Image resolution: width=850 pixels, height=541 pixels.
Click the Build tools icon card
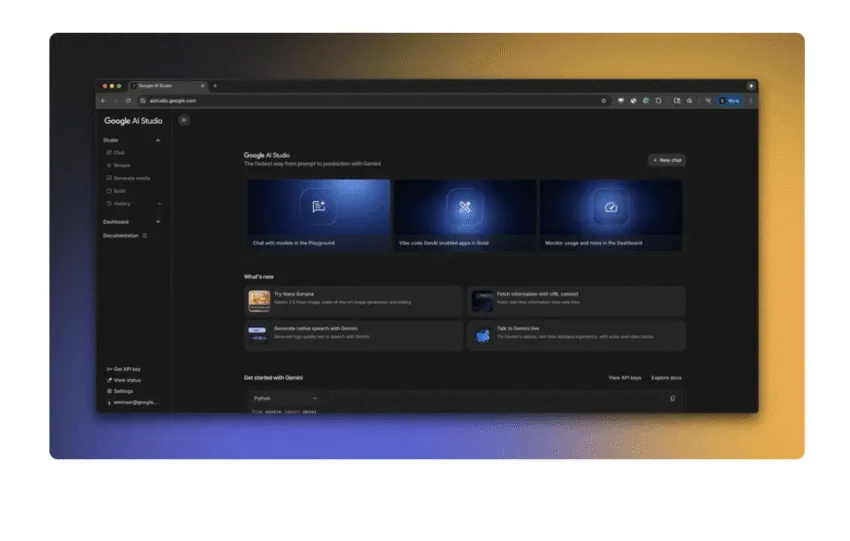[464, 207]
